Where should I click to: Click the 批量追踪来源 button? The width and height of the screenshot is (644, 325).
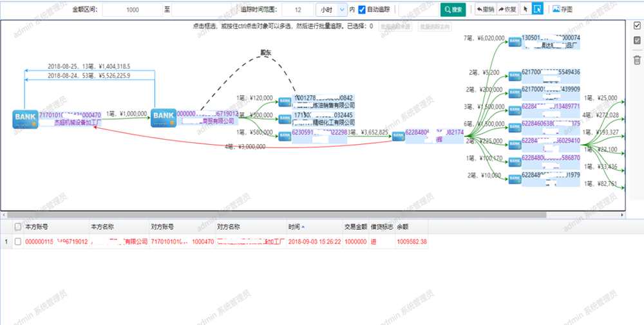click(394, 26)
